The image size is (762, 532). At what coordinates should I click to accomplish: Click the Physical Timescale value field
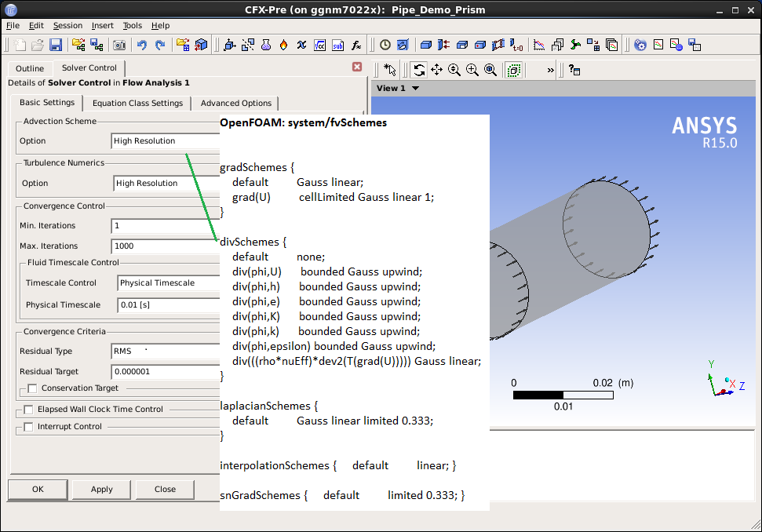(169, 305)
